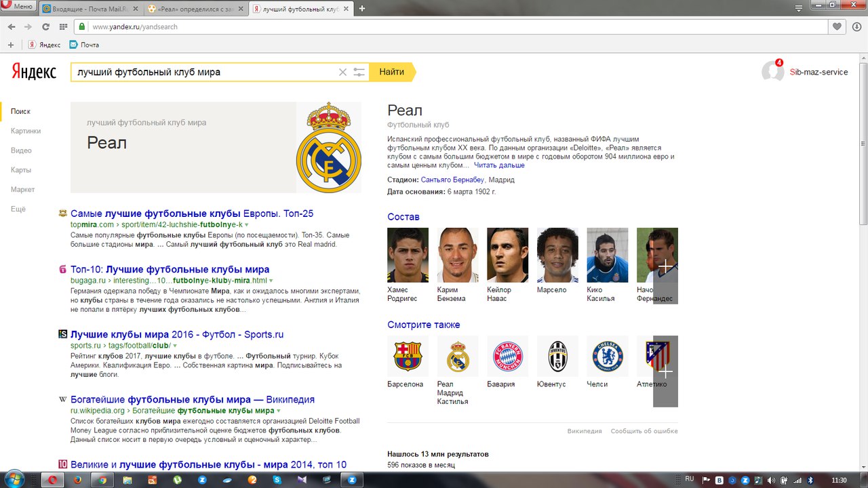Click the Википедия source link
Viewport: 868px width, 488px height.
tap(585, 431)
